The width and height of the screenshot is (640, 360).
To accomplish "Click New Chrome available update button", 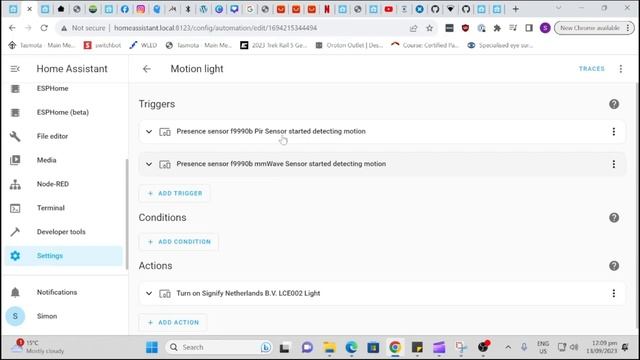I will pyautogui.click(x=594, y=28).
